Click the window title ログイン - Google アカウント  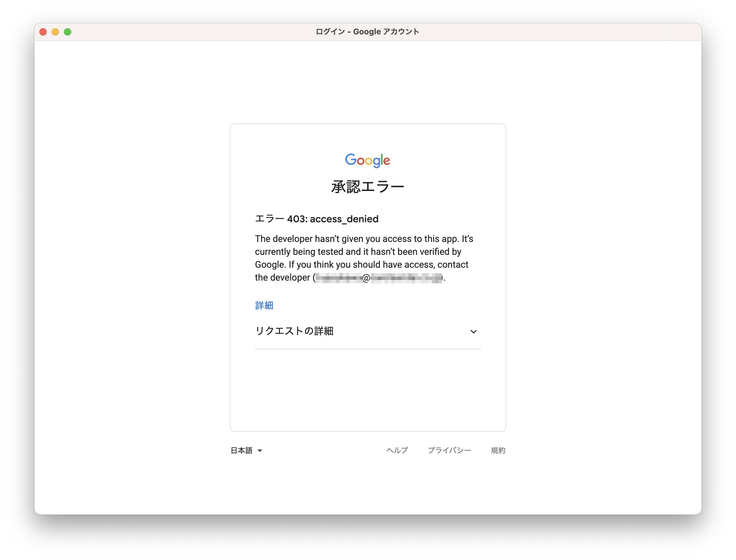click(x=367, y=32)
